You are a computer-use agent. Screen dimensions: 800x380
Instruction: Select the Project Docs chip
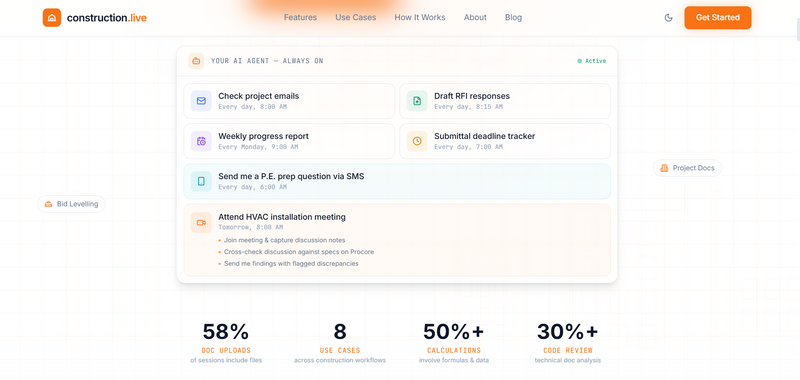pos(687,168)
